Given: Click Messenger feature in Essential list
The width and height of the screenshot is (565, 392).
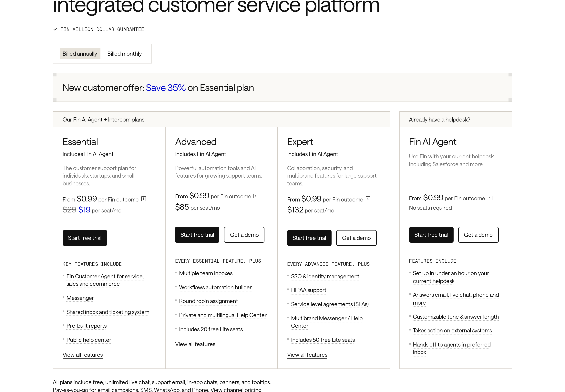Looking at the screenshot, I should 80,298.
